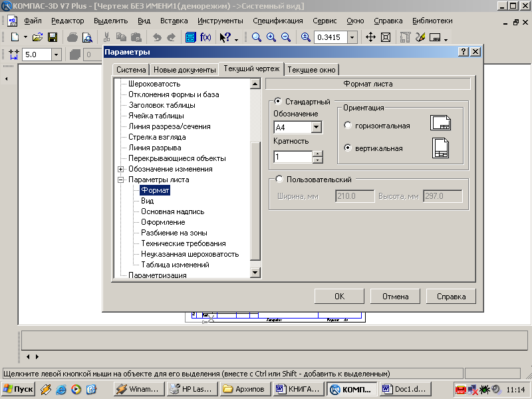Select Шероховатость in the tree list
The image size is (532, 399).
[154, 84]
